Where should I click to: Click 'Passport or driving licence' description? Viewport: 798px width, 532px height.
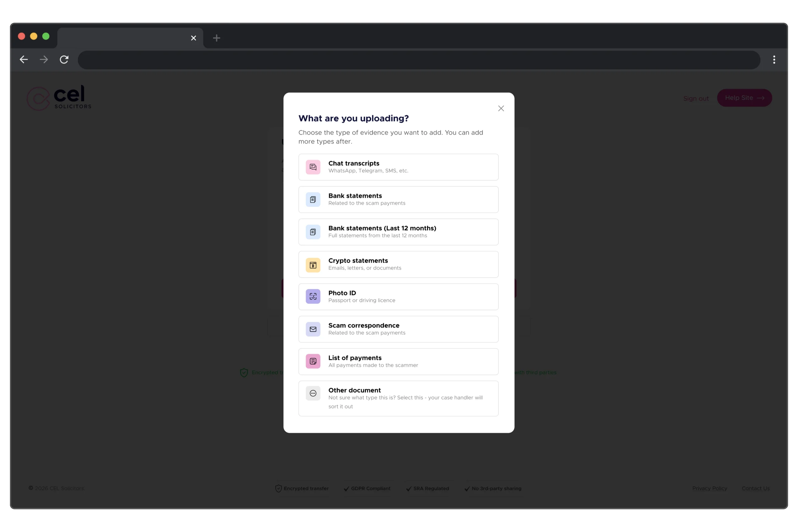362,300
